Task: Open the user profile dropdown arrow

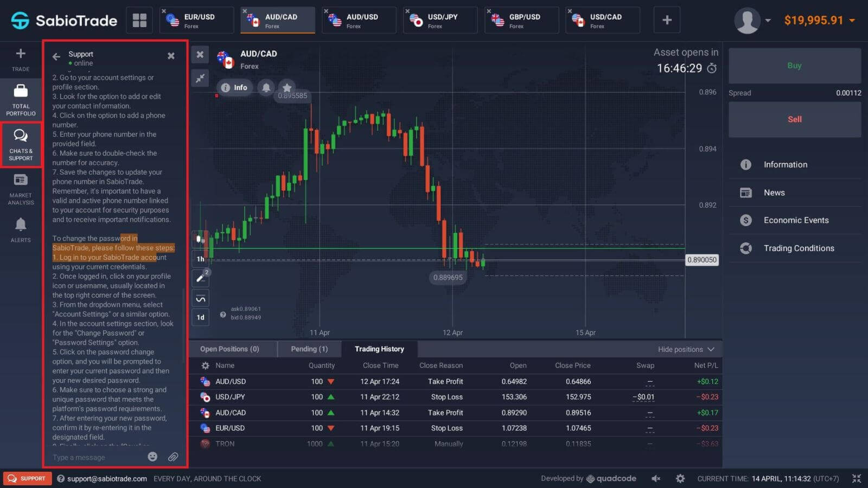Action: (768, 21)
